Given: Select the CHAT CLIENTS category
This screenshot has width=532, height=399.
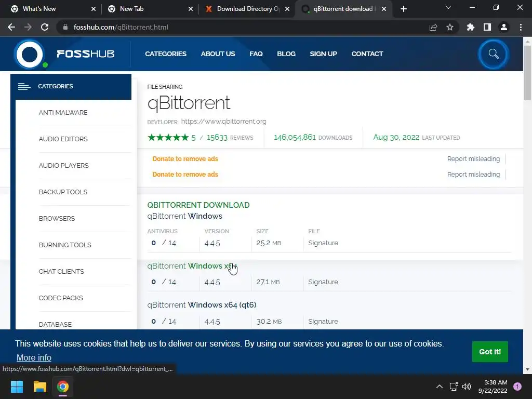Looking at the screenshot, I should coord(61,271).
